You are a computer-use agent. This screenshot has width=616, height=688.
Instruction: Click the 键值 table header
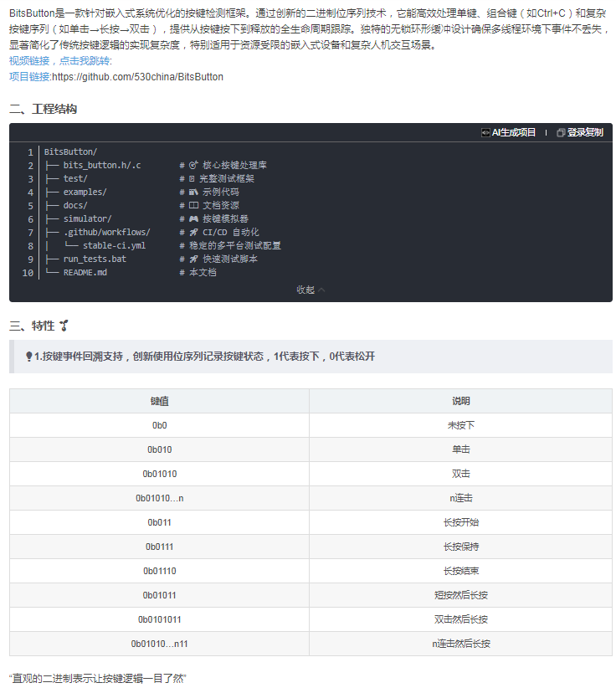point(159,401)
